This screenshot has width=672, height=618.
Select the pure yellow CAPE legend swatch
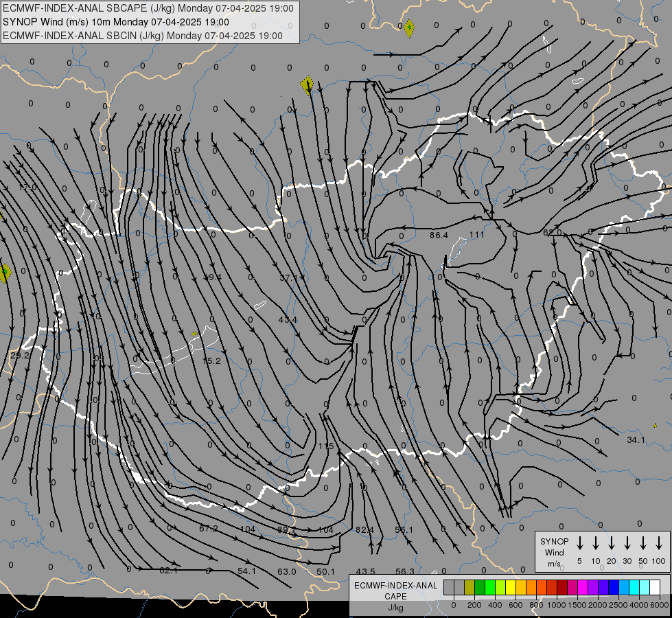tap(511, 588)
